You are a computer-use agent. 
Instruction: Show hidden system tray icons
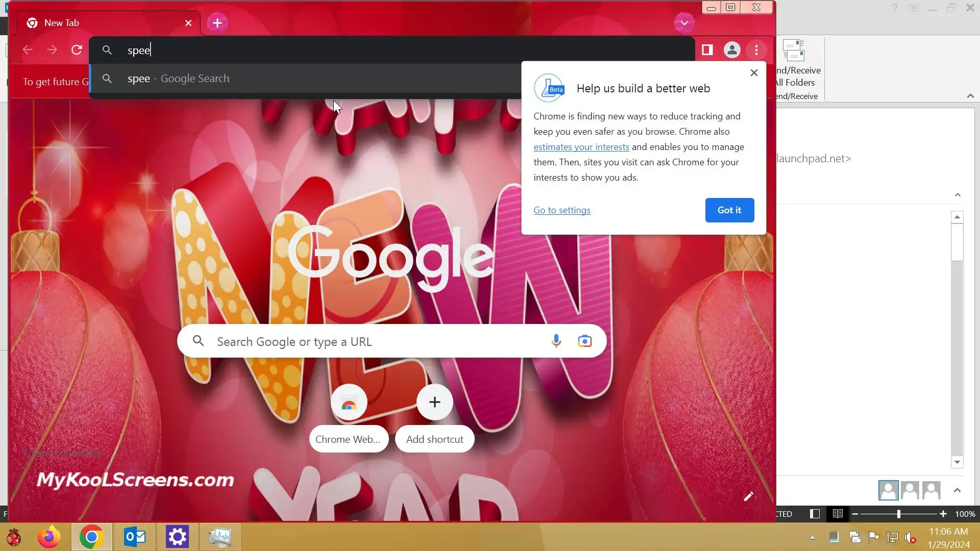[x=812, y=537]
